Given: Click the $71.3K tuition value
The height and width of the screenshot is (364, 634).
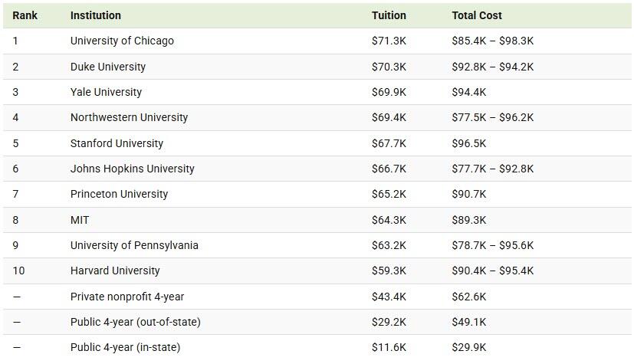Looking at the screenshot, I should [389, 41].
